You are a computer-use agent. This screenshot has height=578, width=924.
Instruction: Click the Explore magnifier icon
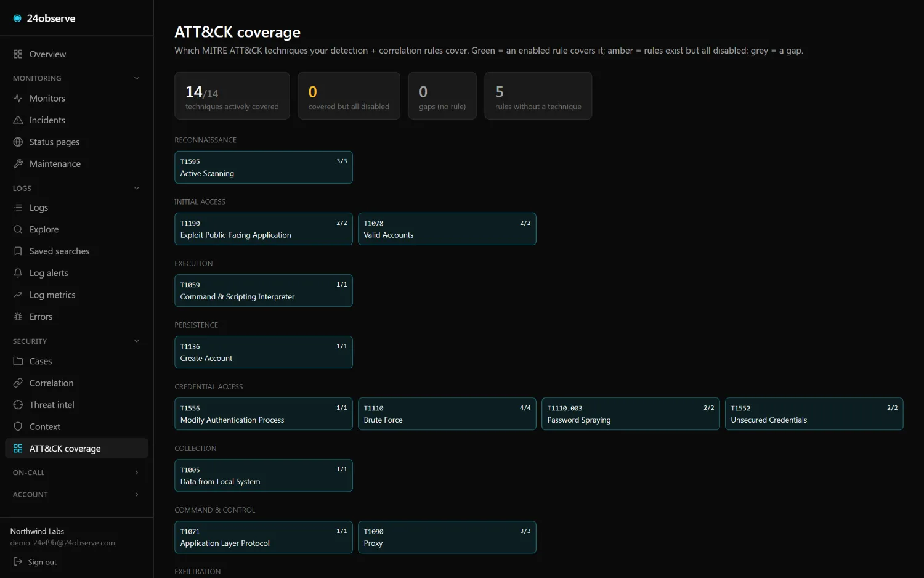18,229
